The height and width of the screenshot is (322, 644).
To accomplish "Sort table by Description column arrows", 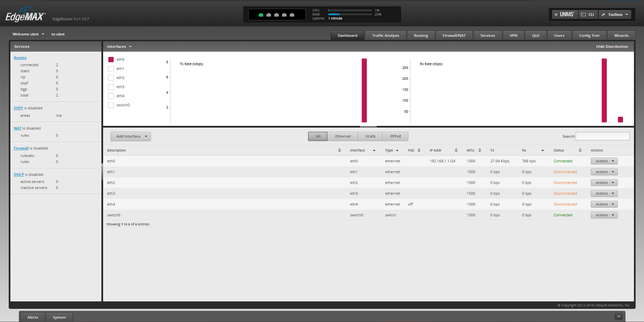I will click(x=339, y=150).
